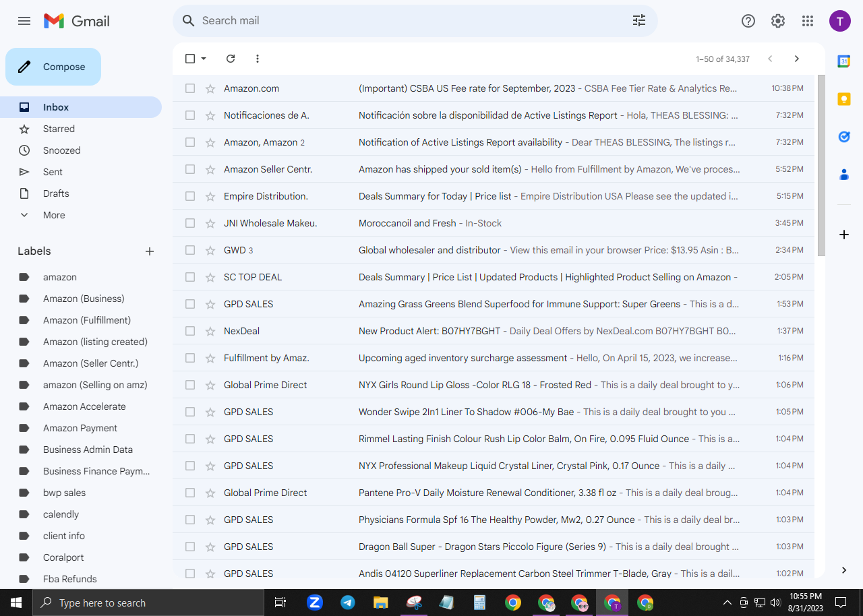Open 'Upcoming aged inventory surcharge assessment' email

click(494, 358)
